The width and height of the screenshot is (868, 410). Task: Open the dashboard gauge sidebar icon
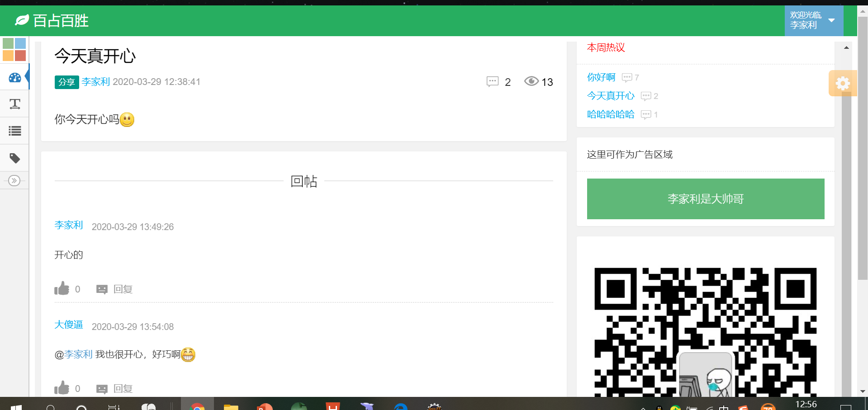click(14, 78)
